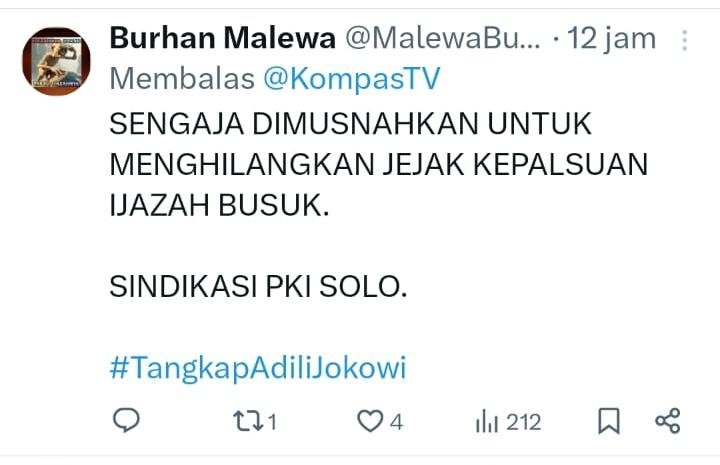Image resolution: width=720 pixels, height=465 pixels.
Task: Click the retweet arrows icon
Action: (x=248, y=421)
